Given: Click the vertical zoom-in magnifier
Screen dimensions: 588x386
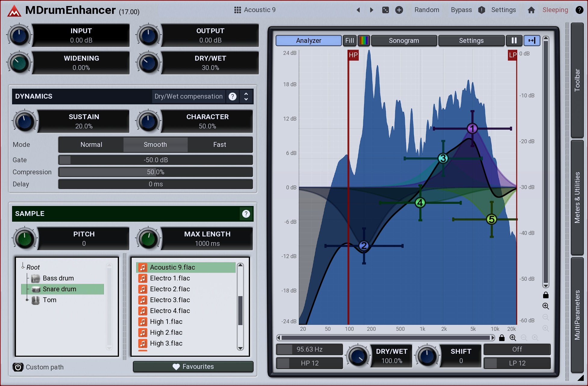Looking at the screenshot, I should point(546,306).
